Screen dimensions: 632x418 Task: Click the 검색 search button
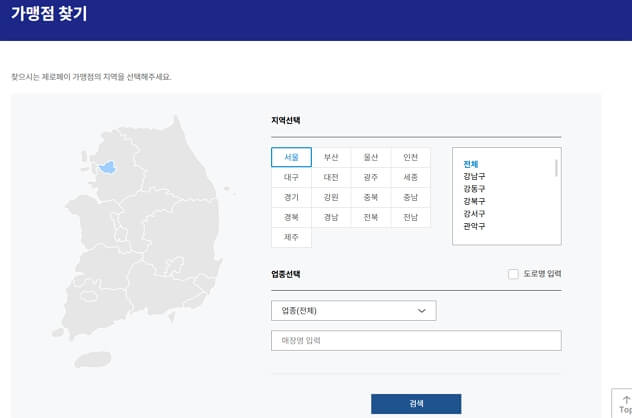click(x=416, y=403)
